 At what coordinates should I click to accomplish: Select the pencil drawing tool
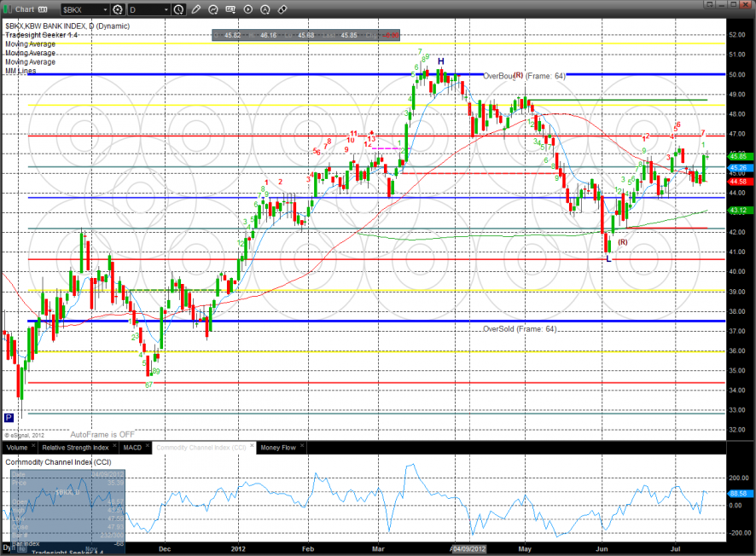coord(196,9)
